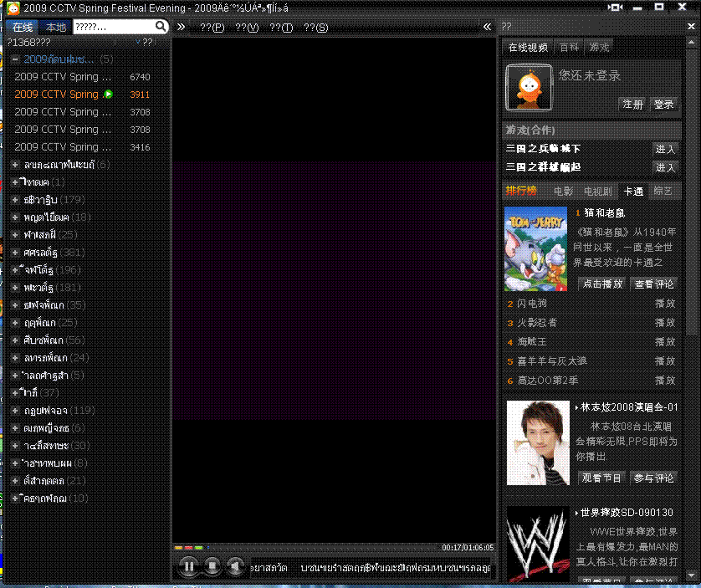Open the ??(S) menu
The height and width of the screenshot is (588, 701).
coord(315,28)
